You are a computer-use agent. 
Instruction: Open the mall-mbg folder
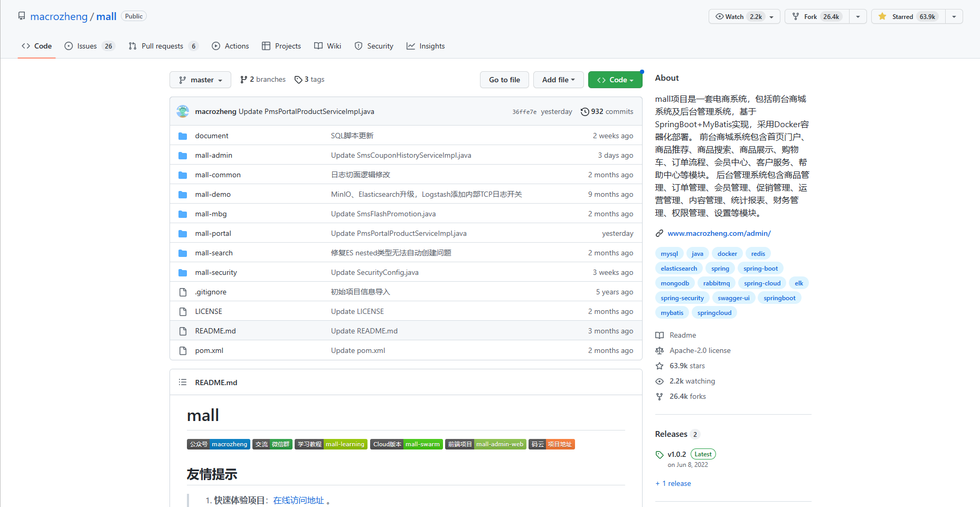click(x=211, y=214)
